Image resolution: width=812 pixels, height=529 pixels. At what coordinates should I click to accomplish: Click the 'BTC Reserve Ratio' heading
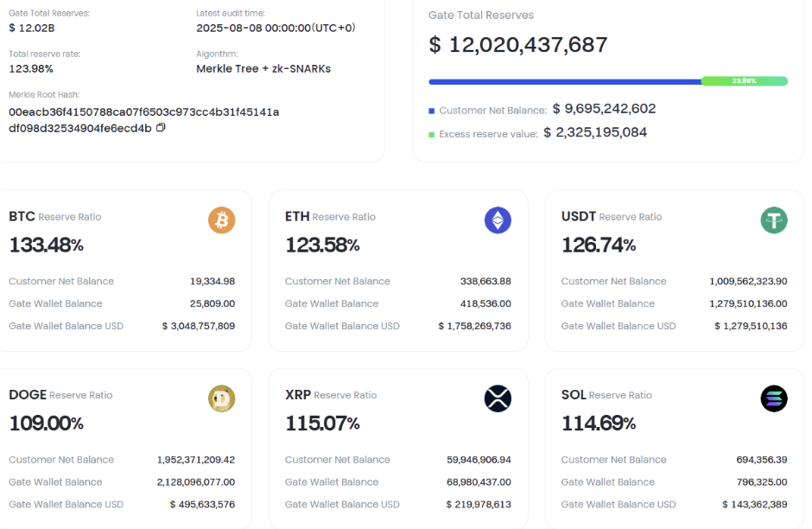[x=55, y=217]
